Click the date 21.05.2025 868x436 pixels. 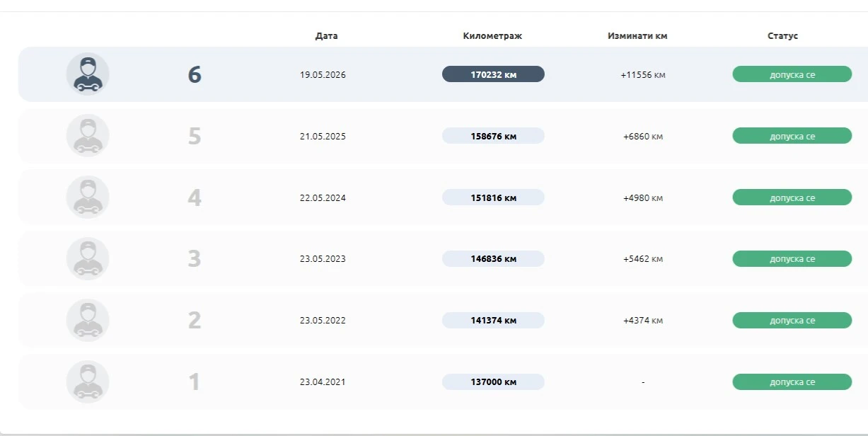click(x=323, y=136)
